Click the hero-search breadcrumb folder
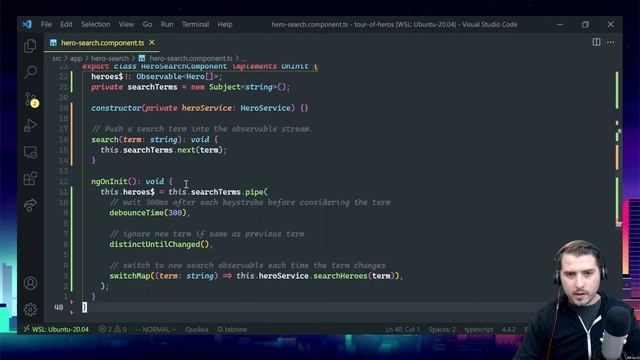 point(109,58)
